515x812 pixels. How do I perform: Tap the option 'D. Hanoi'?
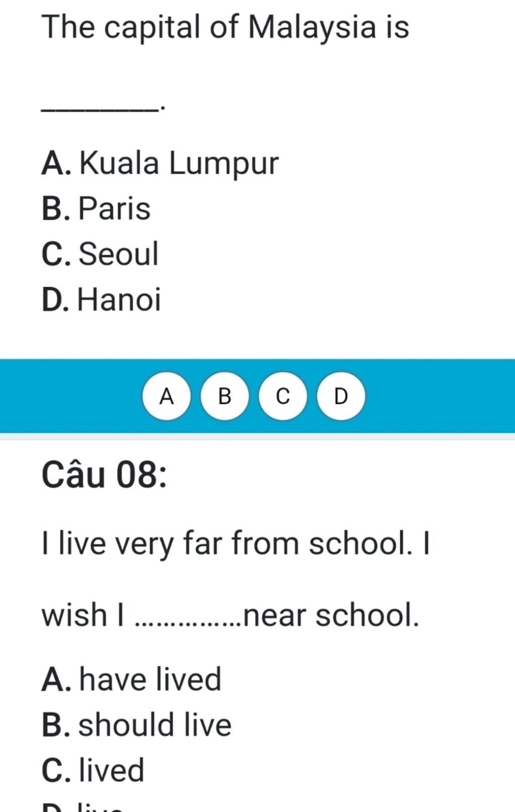coord(101,300)
